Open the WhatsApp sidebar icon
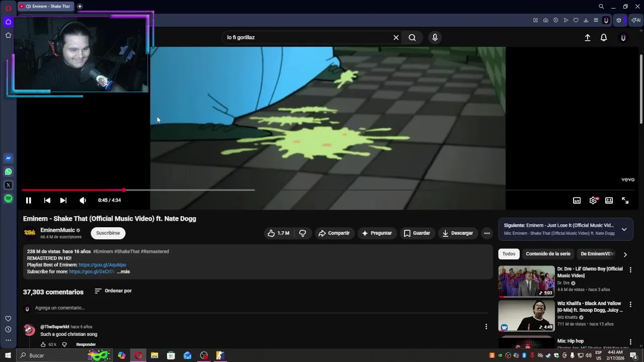The width and height of the screenshot is (644, 362). pos(8,171)
